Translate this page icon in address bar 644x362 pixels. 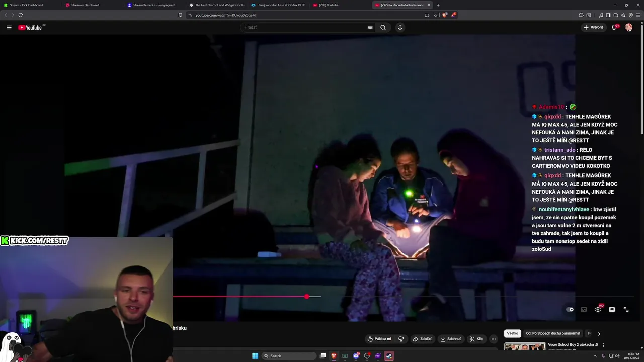(x=435, y=15)
